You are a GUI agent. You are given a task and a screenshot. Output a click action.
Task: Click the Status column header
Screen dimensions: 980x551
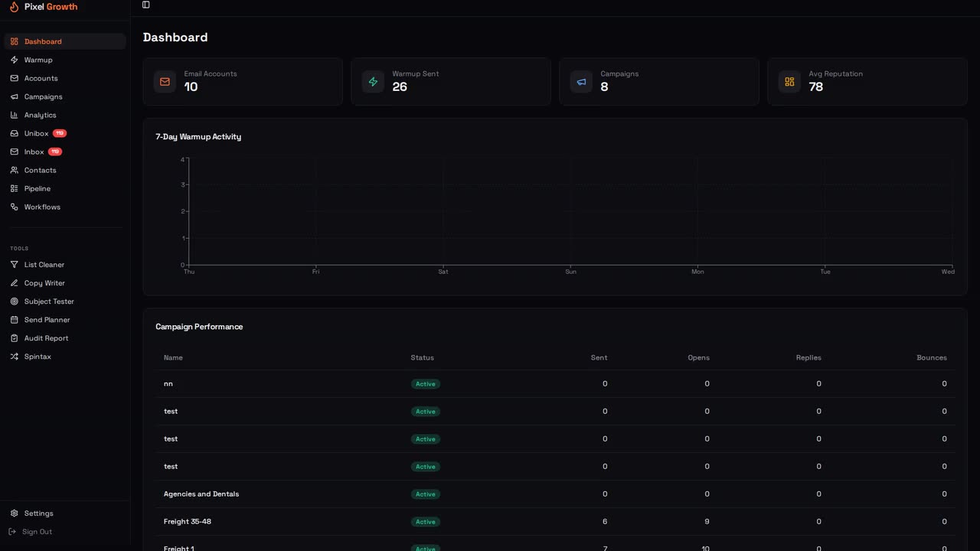tap(422, 357)
